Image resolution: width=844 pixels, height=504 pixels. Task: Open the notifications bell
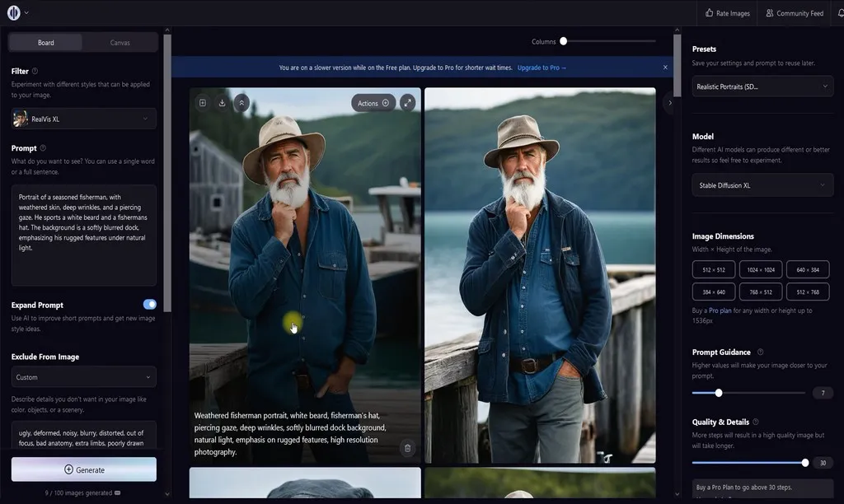pyautogui.click(x=840, y=13)
